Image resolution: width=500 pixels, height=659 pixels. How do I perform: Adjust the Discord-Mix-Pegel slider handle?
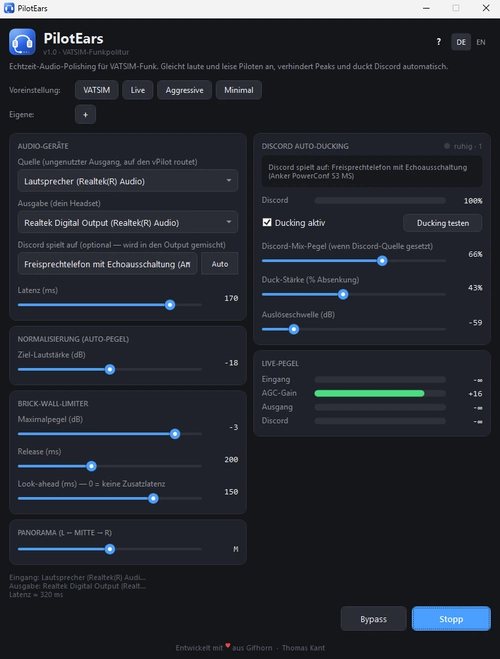(x=382, y=261)
